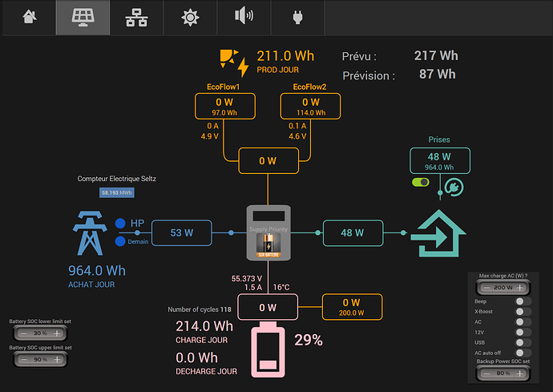Click the EcoFlow1 0 W box

[225, 106]
